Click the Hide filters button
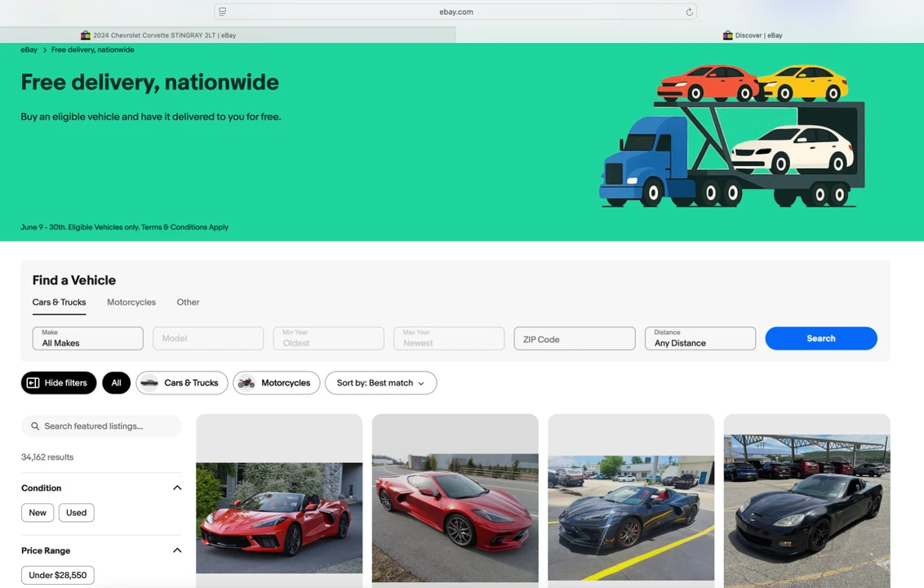 point(58,383)
